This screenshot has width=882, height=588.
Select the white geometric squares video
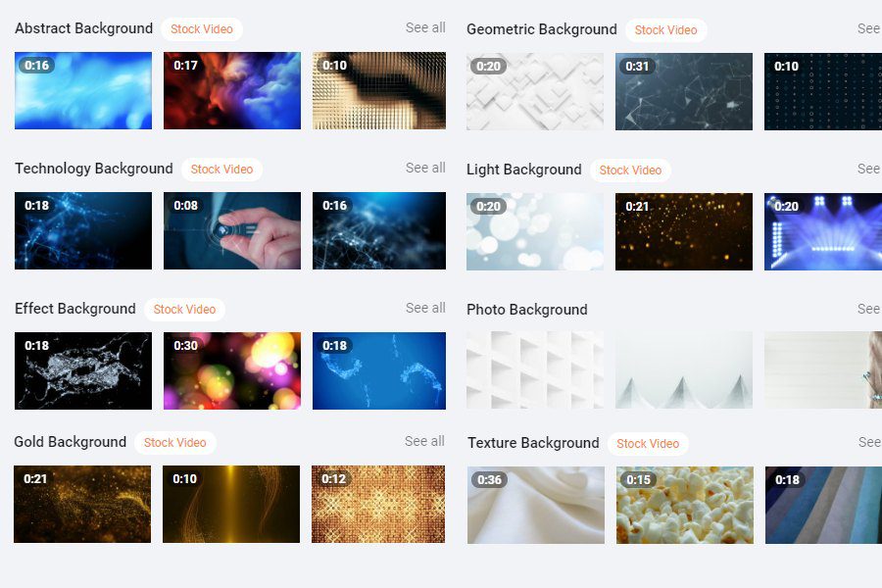pos(535,92)
